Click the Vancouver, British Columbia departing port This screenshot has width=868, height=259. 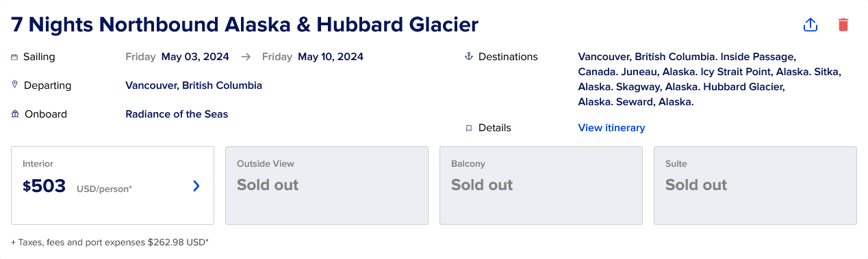[x=194, y=85]
